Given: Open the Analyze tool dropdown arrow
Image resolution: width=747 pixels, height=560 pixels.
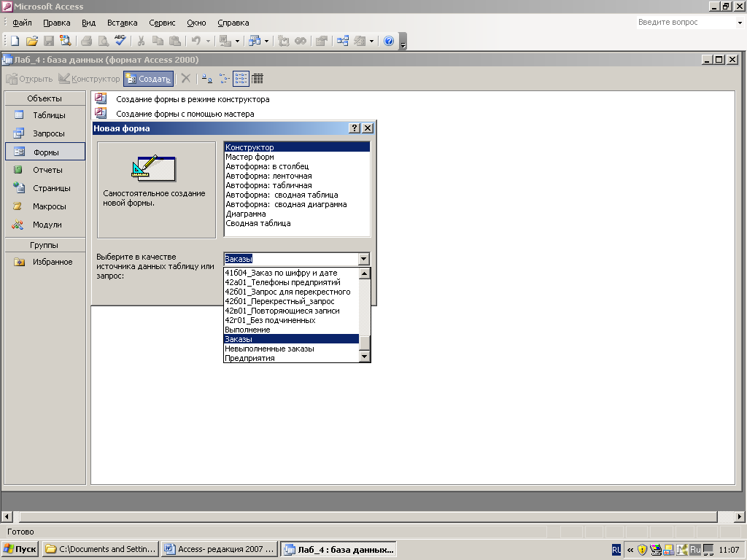Looking at the screenshot, I should click(266, 41).
